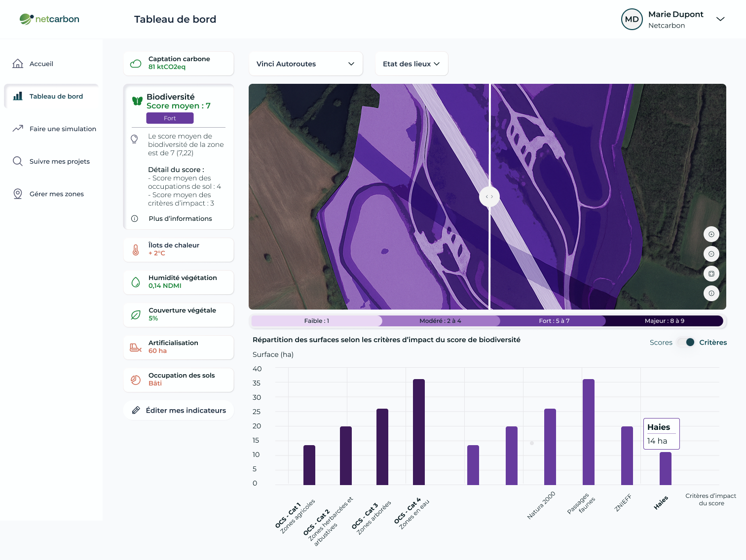Open the Vinci Autoroutes dropdown

point(305,64)
